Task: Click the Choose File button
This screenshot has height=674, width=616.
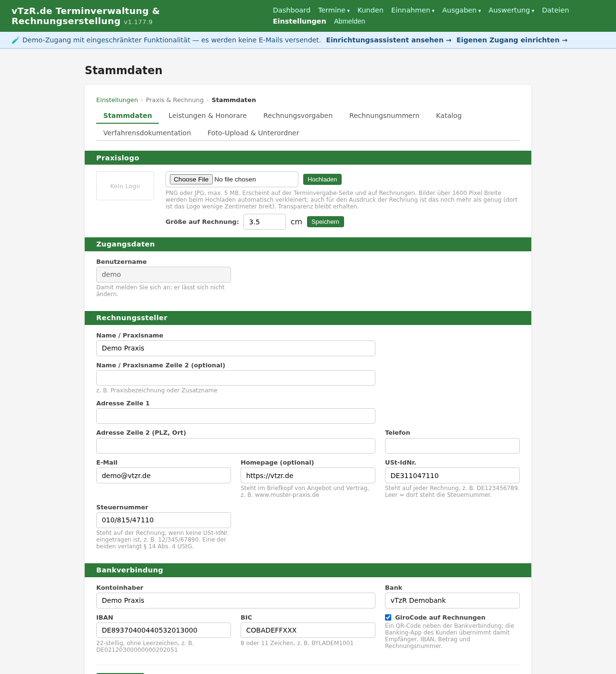Action: pyautogui.click(x=191, y=180)
